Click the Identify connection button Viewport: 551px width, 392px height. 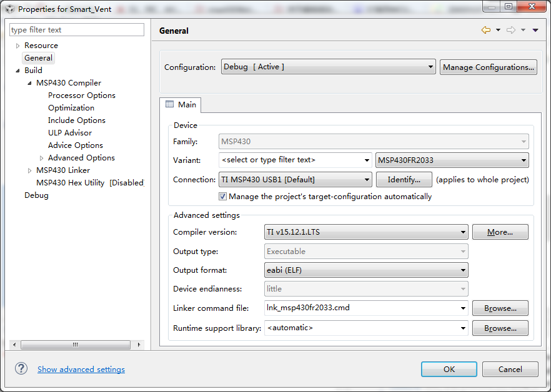pyautogui.click(x=404, y=180)
